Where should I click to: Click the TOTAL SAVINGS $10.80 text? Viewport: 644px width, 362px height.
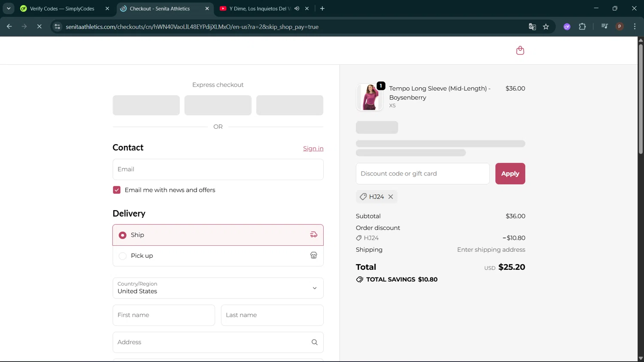pos(401,279)
